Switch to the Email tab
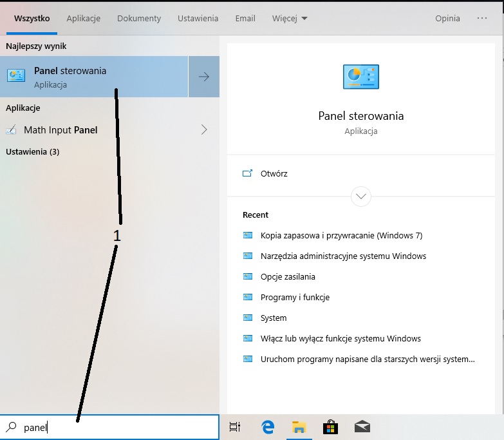This screenshot has height=440, width=504. [245, 18]
